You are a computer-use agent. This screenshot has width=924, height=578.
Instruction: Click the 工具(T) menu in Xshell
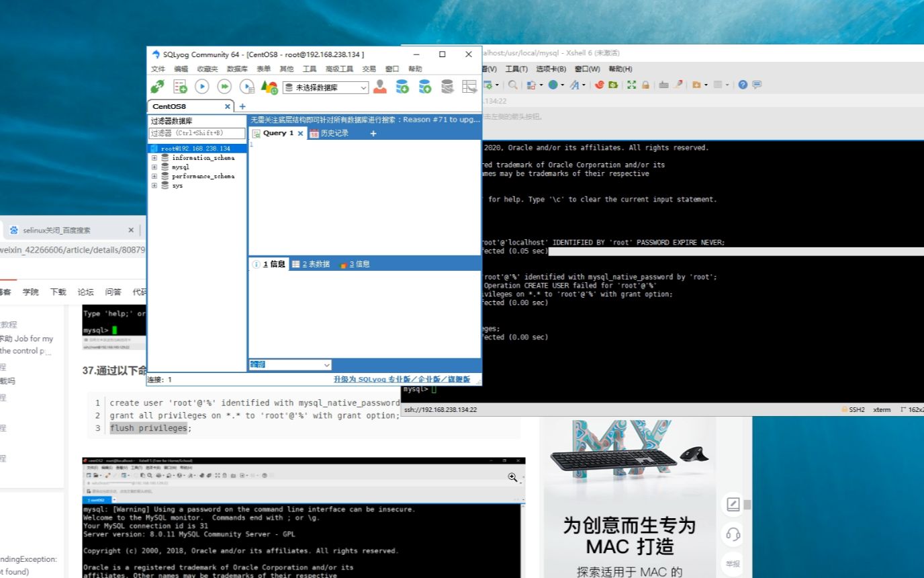point(516,69)
